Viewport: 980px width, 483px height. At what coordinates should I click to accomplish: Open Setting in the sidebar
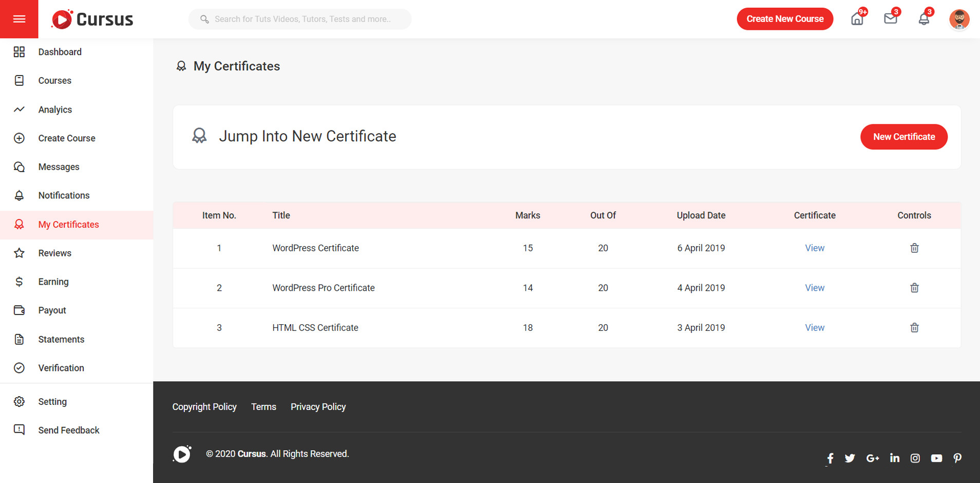(52, 402)
